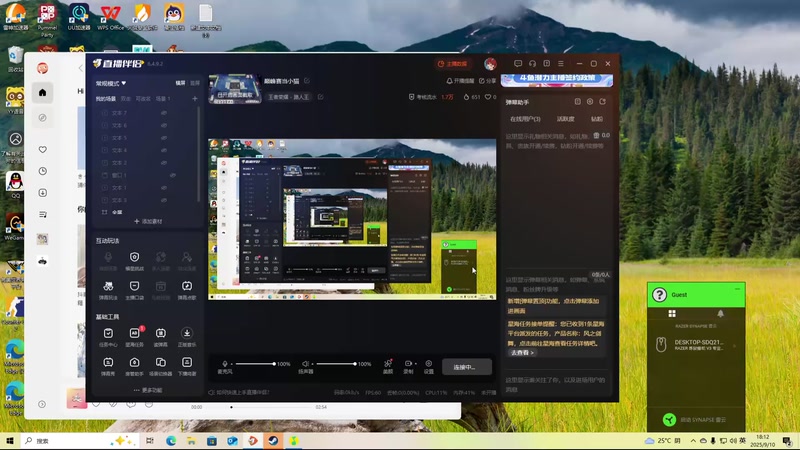This screenshot has height=450, width=800.
Task: Switch to 活跃度 tab
Action: tap(565, 119)
